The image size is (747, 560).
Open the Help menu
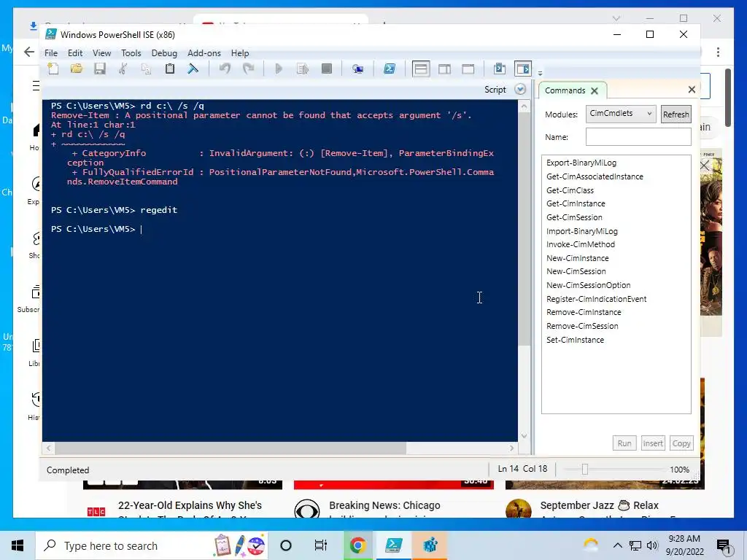[239, 53]
